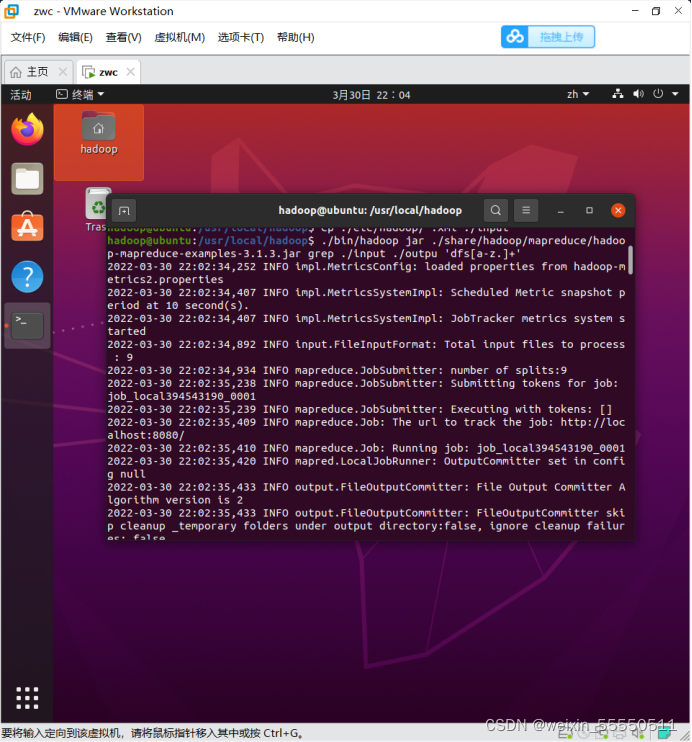Click the volume icon in the top bar
The image size is (692, 742).
pyautogui.click(x=638, y=94)
